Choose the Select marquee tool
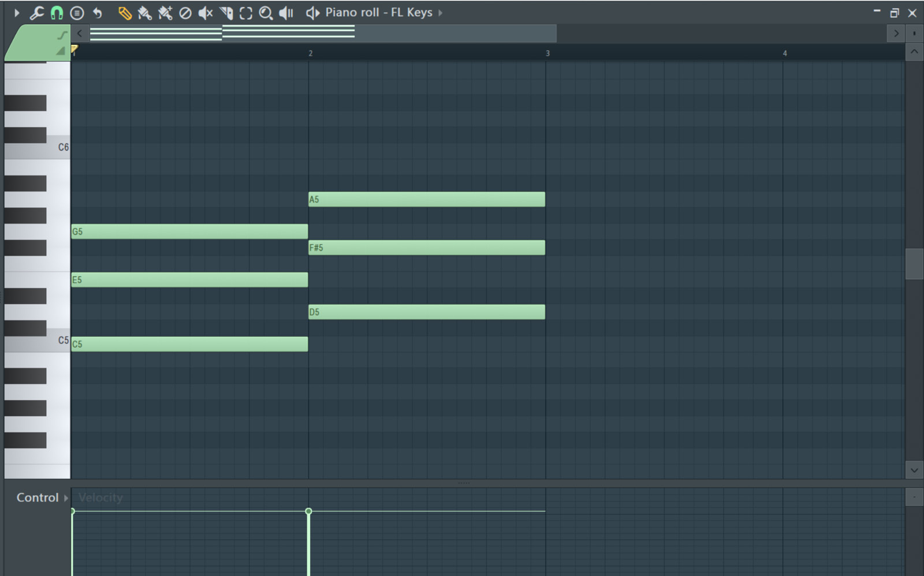924x576 pixels. pyautogui.click(x=246, y=13)
